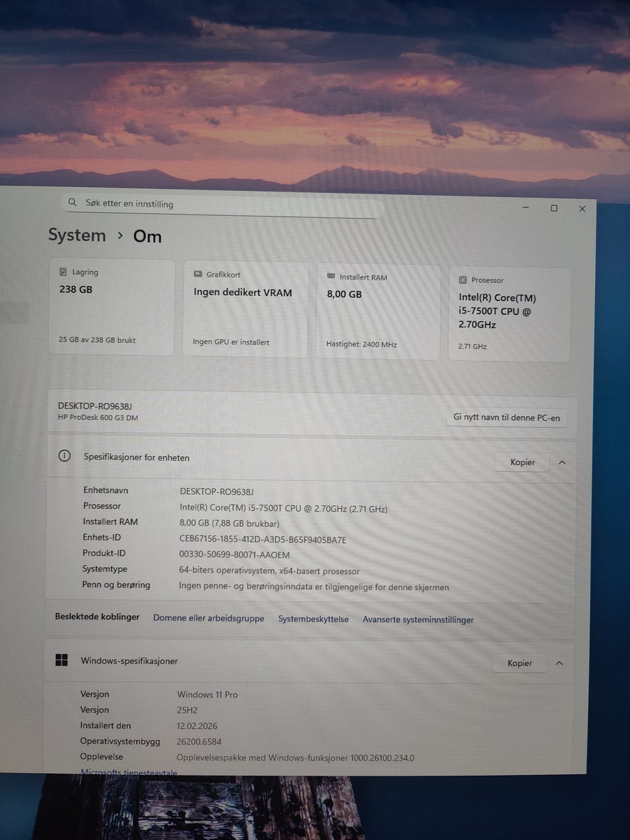Open Domene eller arbeidsgruppe link

[x=209, y=618]
